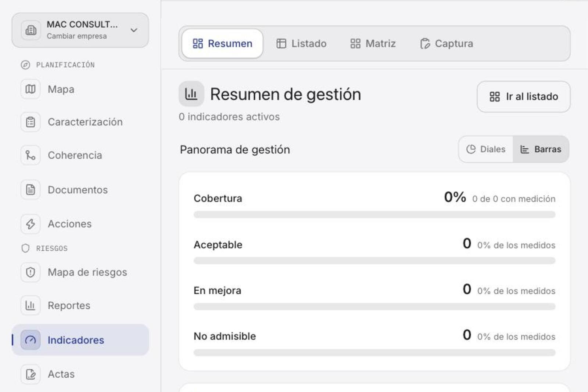This screenshot has width=588, height=392.
Task: Click the Planificación compass icon
Action: point(25,65)
